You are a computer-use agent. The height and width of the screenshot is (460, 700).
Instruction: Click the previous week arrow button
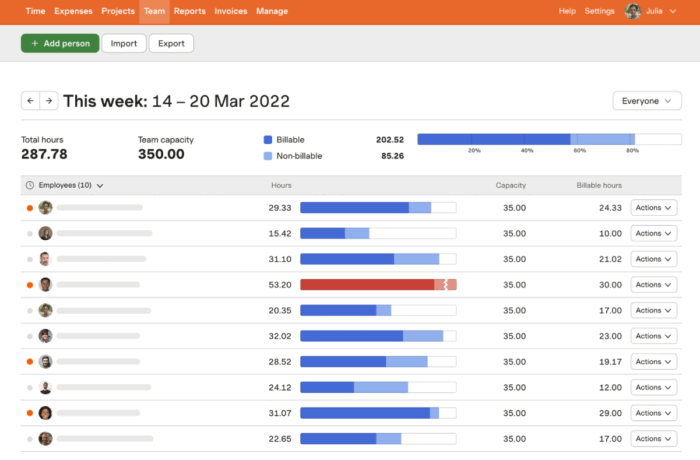coord(30,101)
